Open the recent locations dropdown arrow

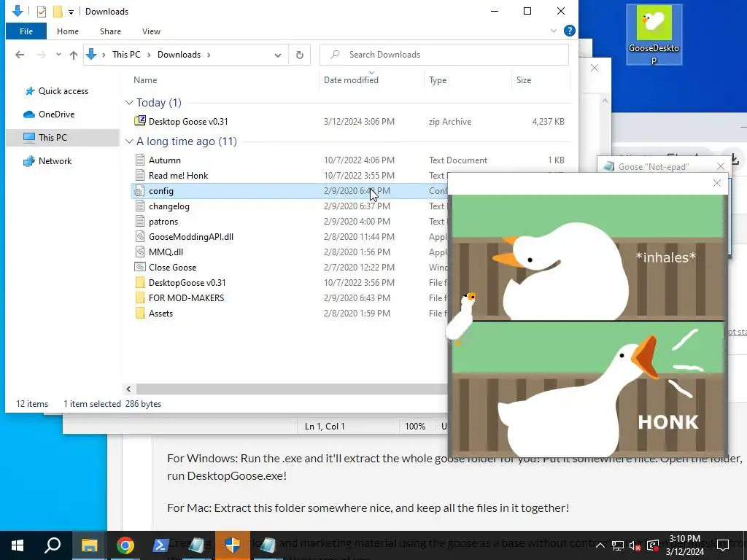58,55
